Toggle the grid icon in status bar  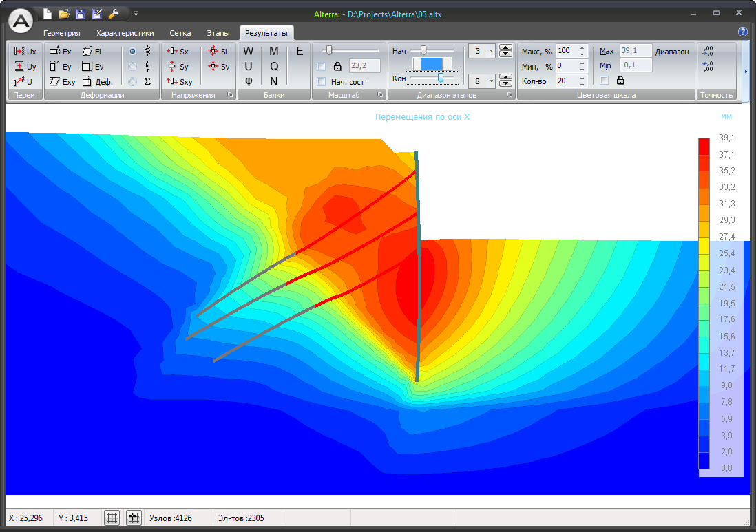tap(112, 518)
